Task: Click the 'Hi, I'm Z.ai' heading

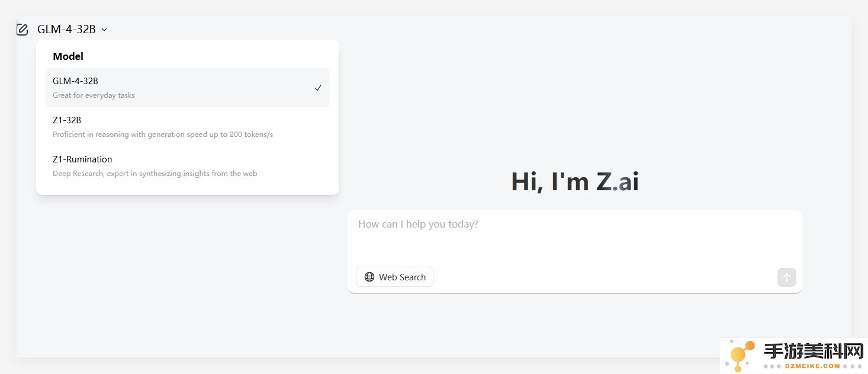Action: (x=575, y=181)
